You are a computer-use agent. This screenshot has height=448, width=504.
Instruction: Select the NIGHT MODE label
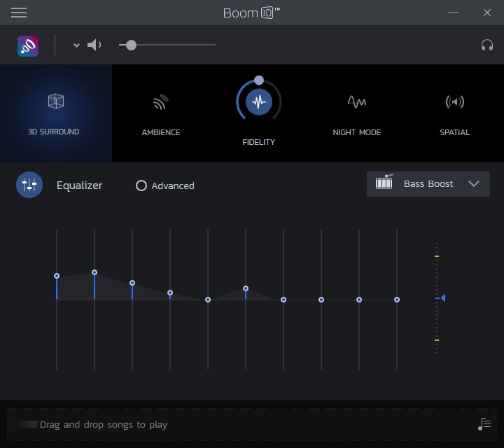coord(357,132)
